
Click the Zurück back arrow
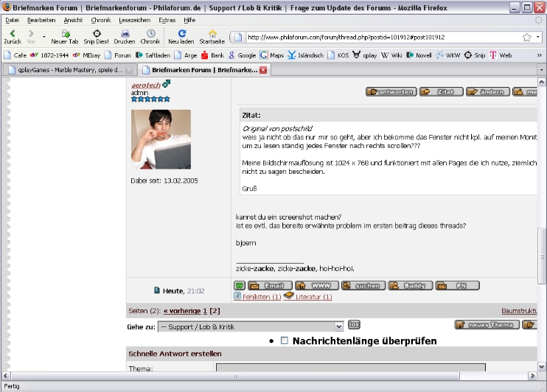tap(12, 34)
